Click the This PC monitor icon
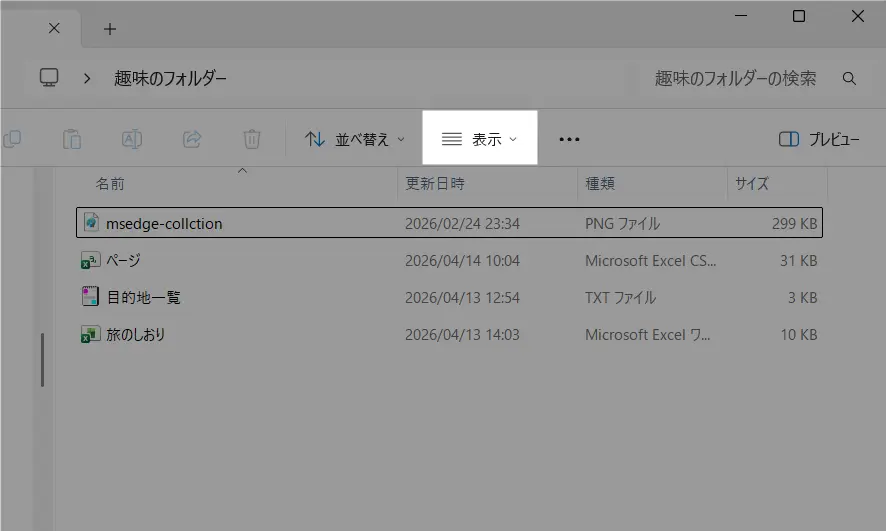886x531 pixels. pyautogui.click(x=49, y=78)
